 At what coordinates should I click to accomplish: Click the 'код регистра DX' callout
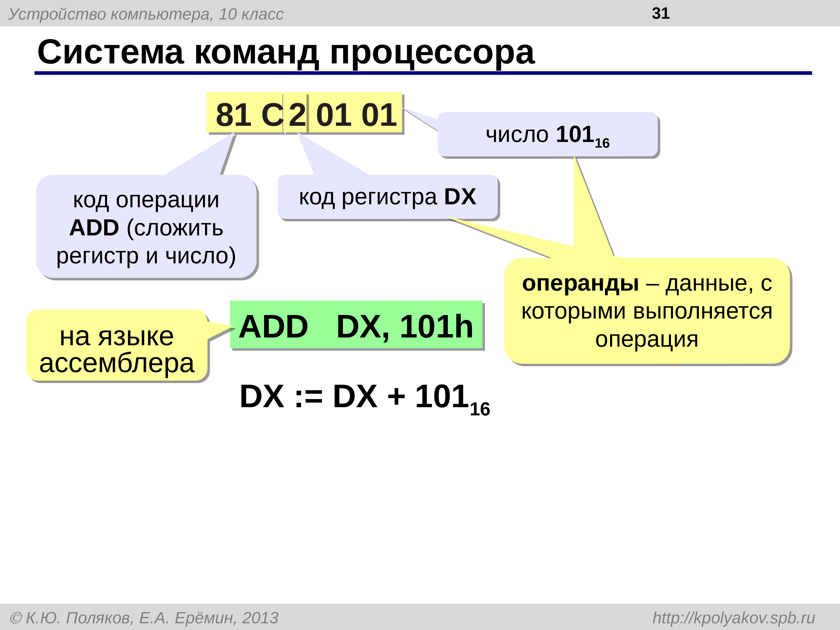[x=387, y=197]
